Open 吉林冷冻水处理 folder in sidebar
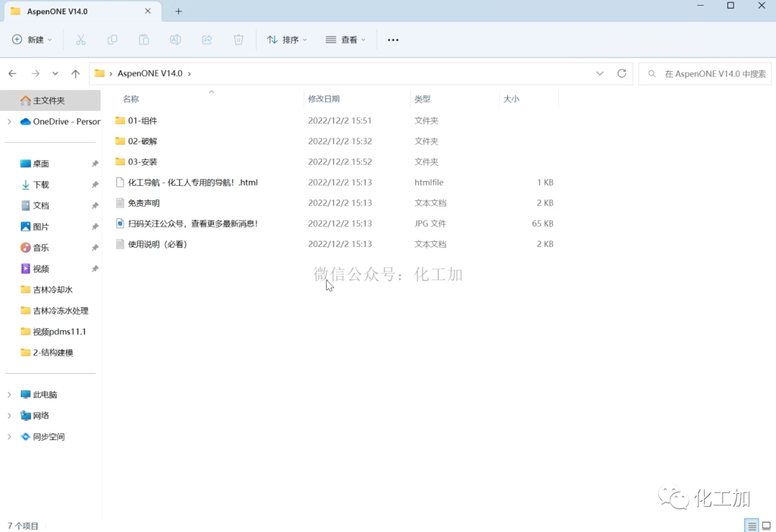Image resolution: width=776 pixels, height=532 pixels. 55,311
